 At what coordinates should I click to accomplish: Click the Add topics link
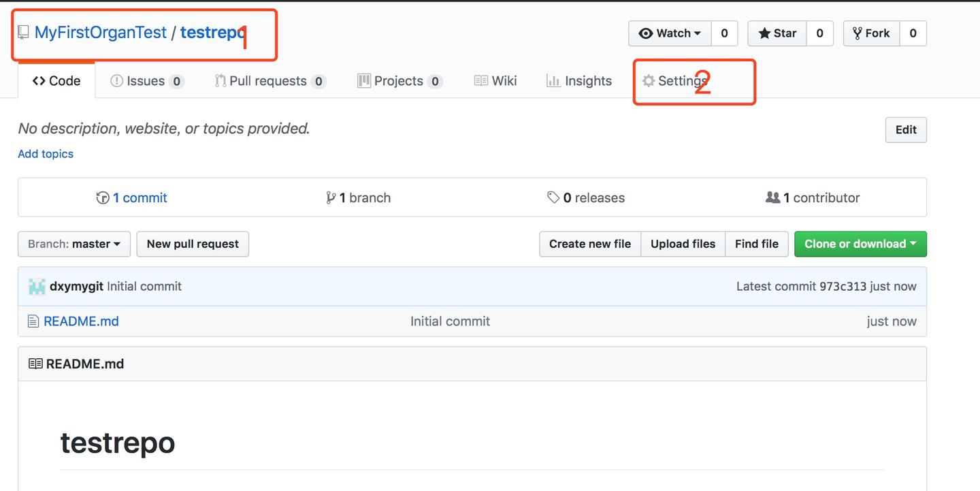coord(46,154)
